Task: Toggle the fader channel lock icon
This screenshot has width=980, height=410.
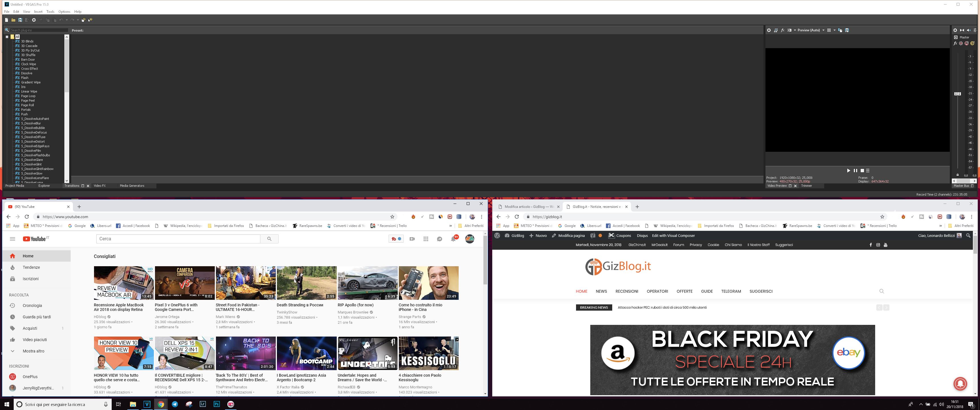Action: click(x=957, y=175)
